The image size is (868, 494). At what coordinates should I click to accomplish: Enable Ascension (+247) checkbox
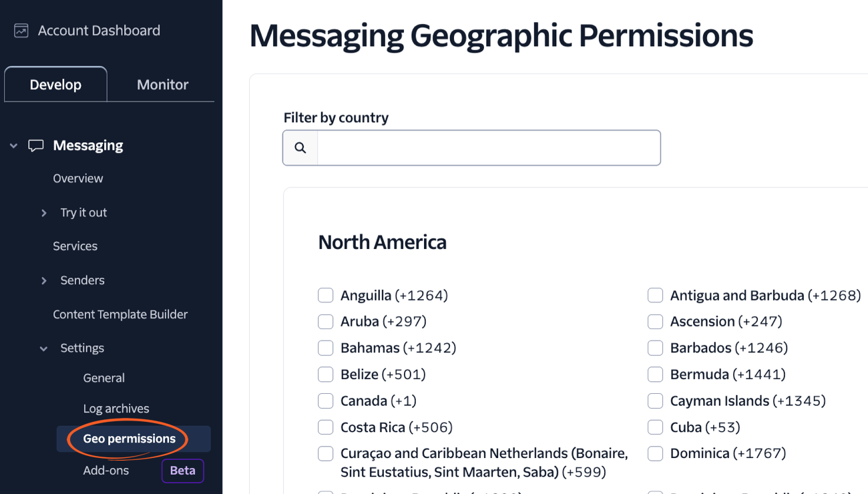(655, 322)
